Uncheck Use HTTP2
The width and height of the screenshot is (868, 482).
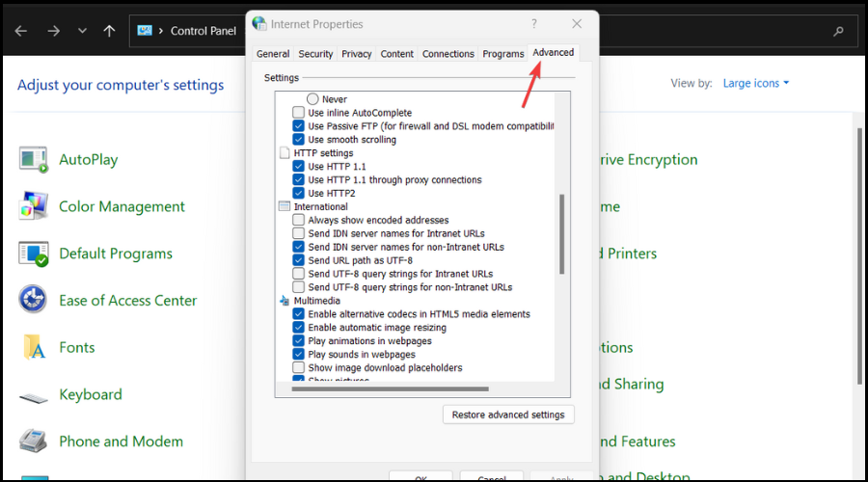coord(298,193)
